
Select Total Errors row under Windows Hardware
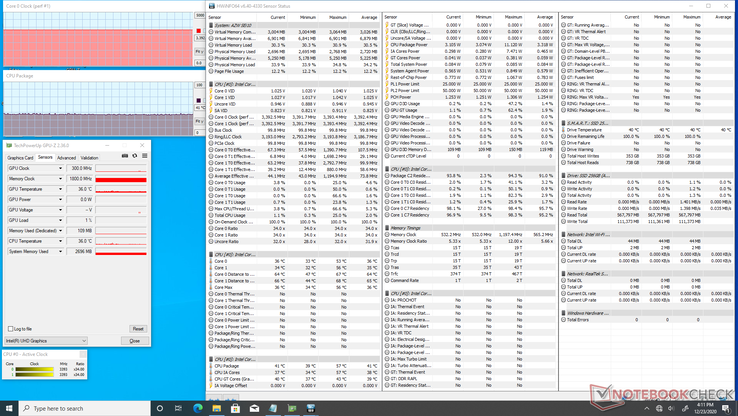(647, 320)
